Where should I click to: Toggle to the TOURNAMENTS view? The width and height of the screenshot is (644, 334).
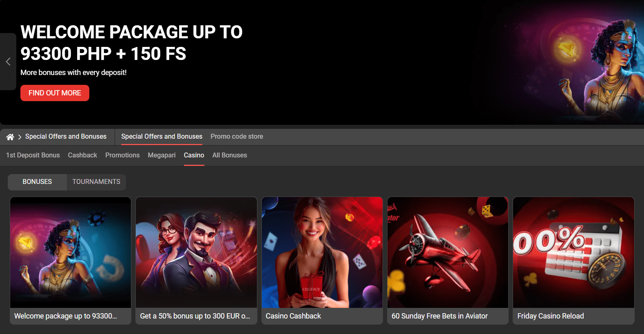tap(96, 182)
